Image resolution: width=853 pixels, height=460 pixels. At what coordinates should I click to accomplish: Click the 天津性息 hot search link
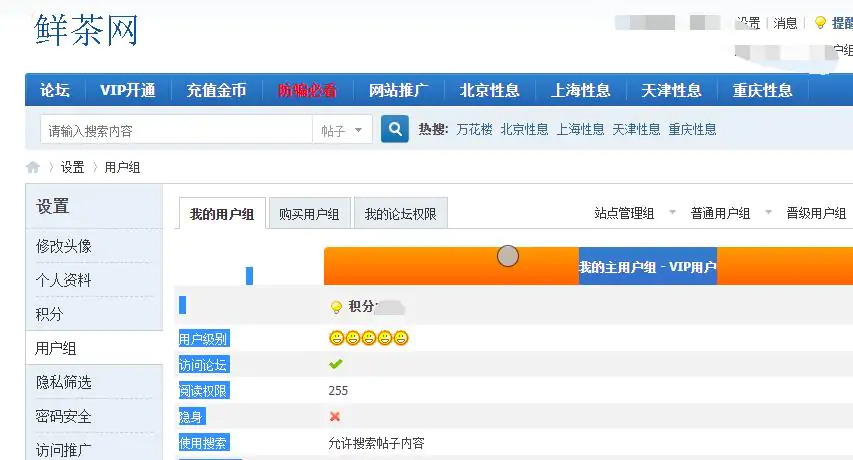636,129
